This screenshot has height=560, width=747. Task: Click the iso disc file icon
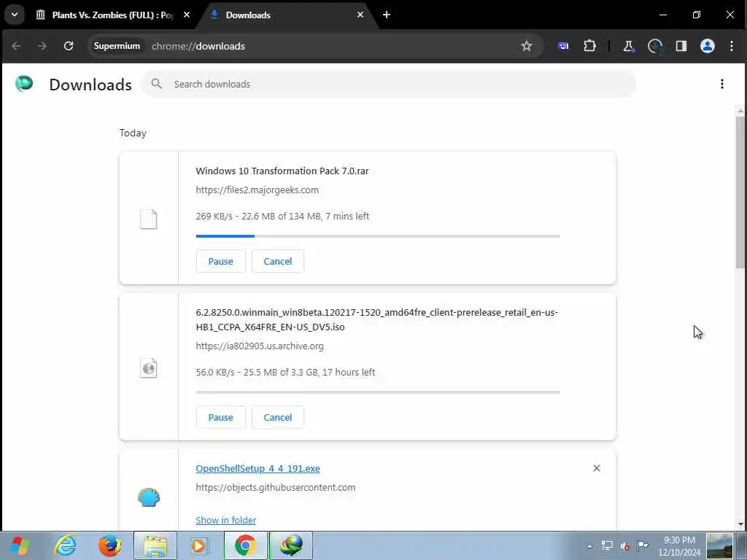click(149, 368)
